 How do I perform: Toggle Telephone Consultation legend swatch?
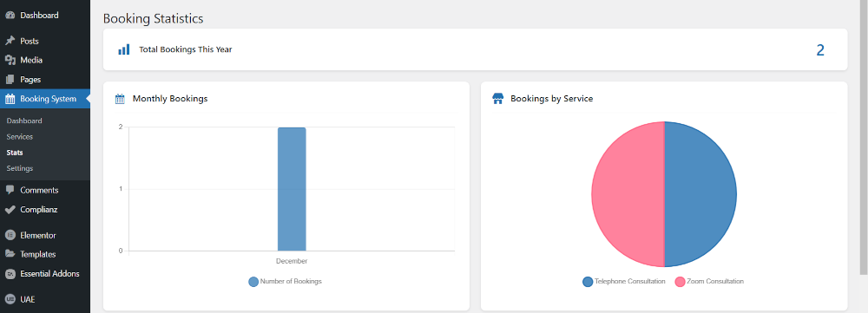588,282
